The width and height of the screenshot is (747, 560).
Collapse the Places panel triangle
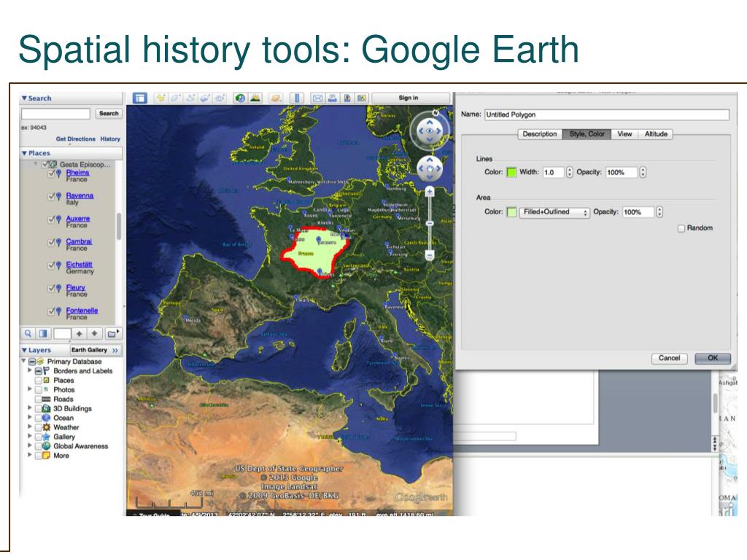click(x=24, y=153)
